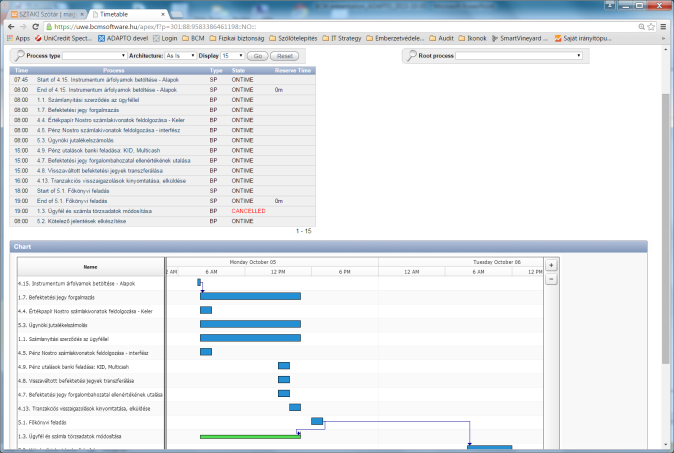Open the Apps bookmarks shortcut
674x453 pixels.
18,38
